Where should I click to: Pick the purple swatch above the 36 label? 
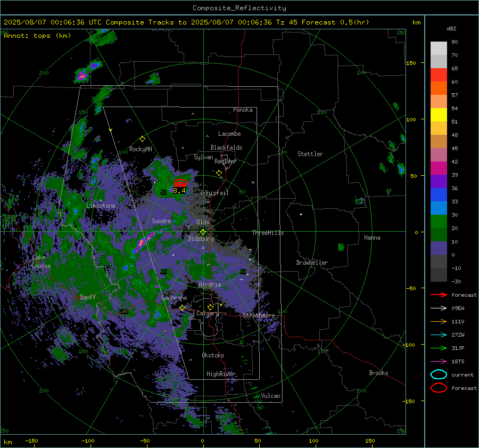coord(439,181)
